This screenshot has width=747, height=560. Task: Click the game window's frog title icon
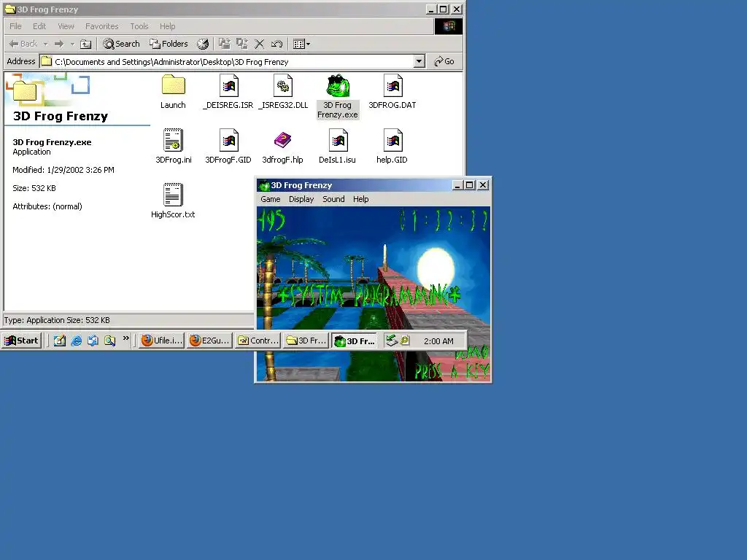[x=264, y=185]
